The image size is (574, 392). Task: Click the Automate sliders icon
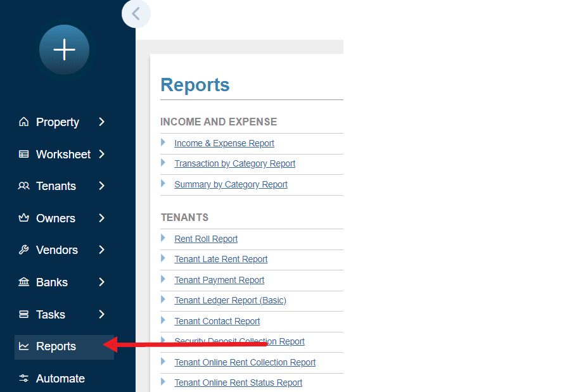[24, 378]
